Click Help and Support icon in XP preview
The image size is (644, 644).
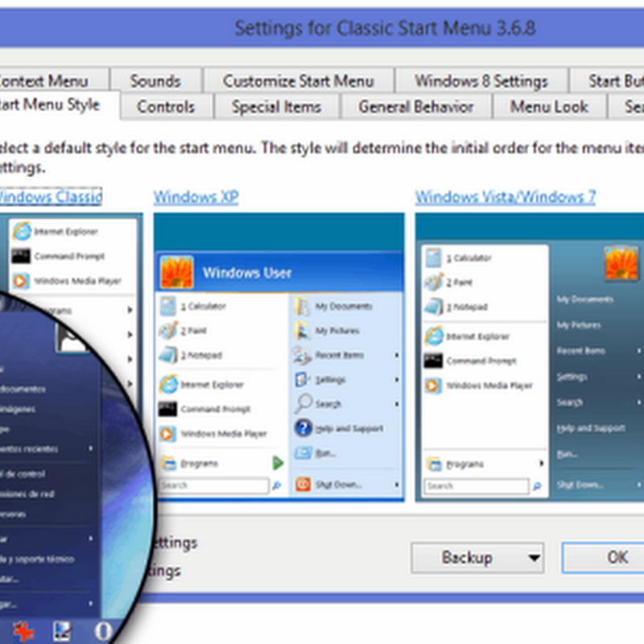(303, 428)
